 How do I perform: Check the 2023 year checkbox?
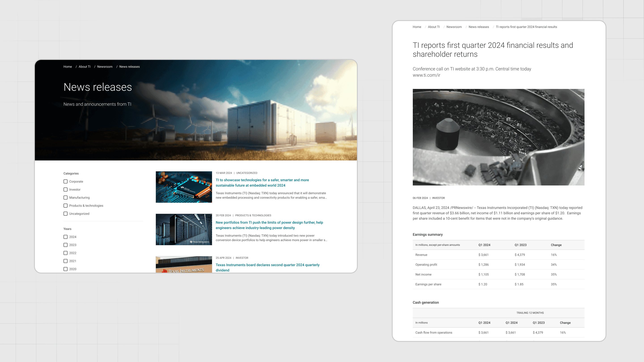66,245
